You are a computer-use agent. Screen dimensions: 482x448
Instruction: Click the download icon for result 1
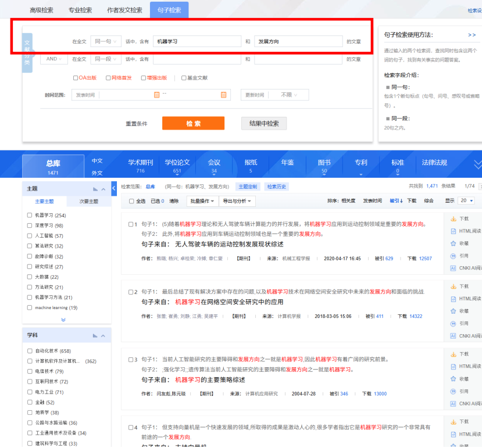click(454, 219)
